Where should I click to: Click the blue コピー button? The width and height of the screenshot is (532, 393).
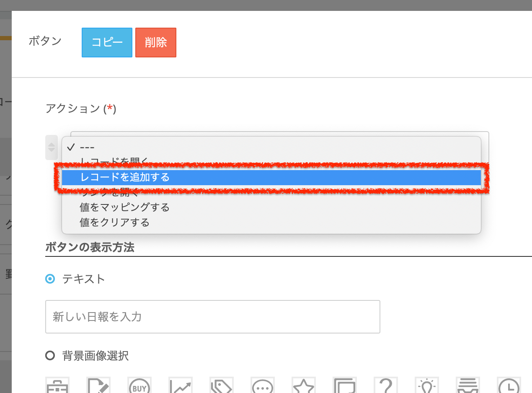(x=107, y=42)
